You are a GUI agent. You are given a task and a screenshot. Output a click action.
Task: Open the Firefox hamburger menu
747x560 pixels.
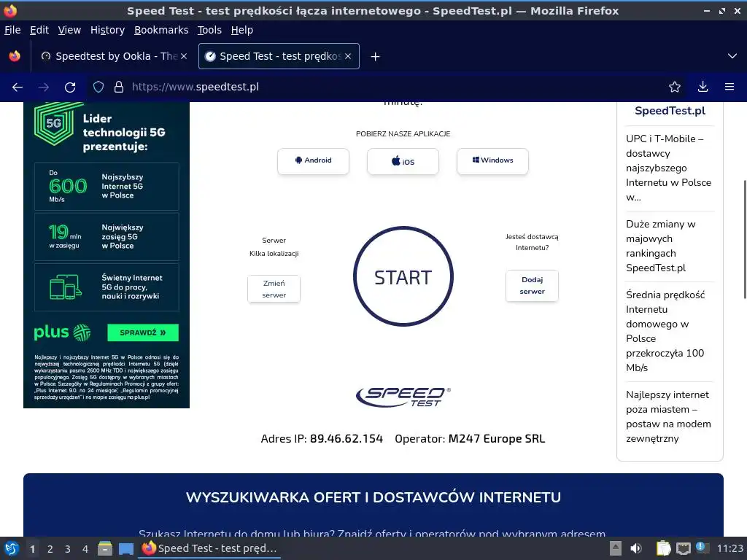pos(729,87)
